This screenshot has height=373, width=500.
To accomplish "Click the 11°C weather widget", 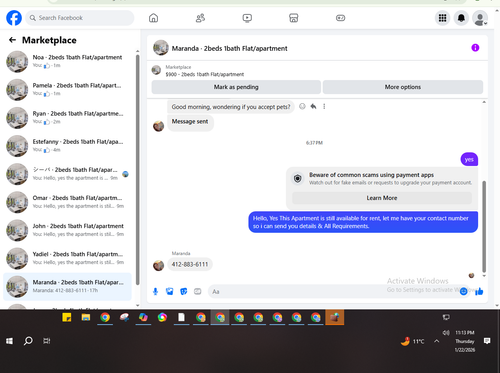I will pos(413,341).
